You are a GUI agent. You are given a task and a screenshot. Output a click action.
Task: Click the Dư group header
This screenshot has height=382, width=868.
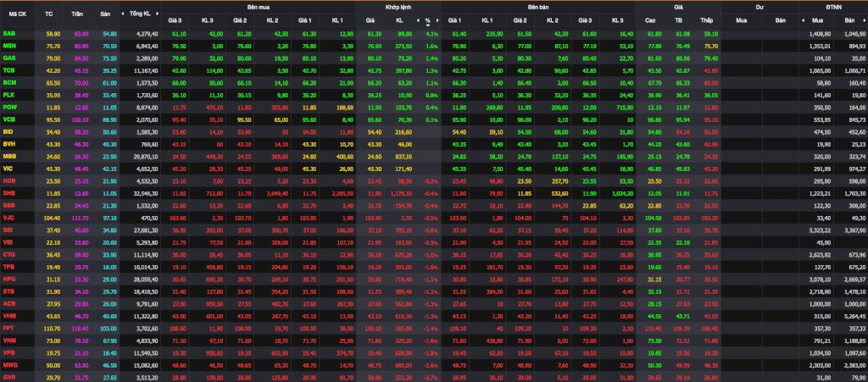click(x=759, y=7)
